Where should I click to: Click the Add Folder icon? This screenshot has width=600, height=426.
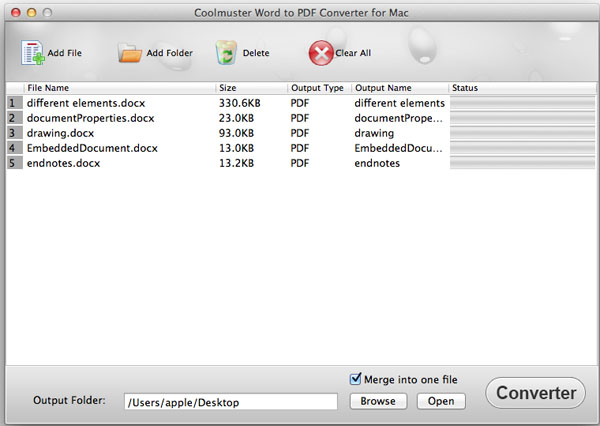(x=130, y=53)
